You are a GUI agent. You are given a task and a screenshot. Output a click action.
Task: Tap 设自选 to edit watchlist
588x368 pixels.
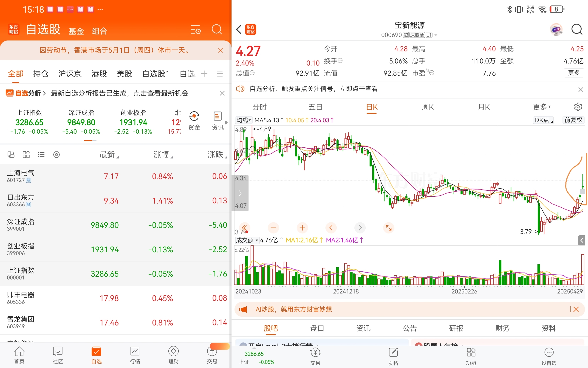[549, 356]
